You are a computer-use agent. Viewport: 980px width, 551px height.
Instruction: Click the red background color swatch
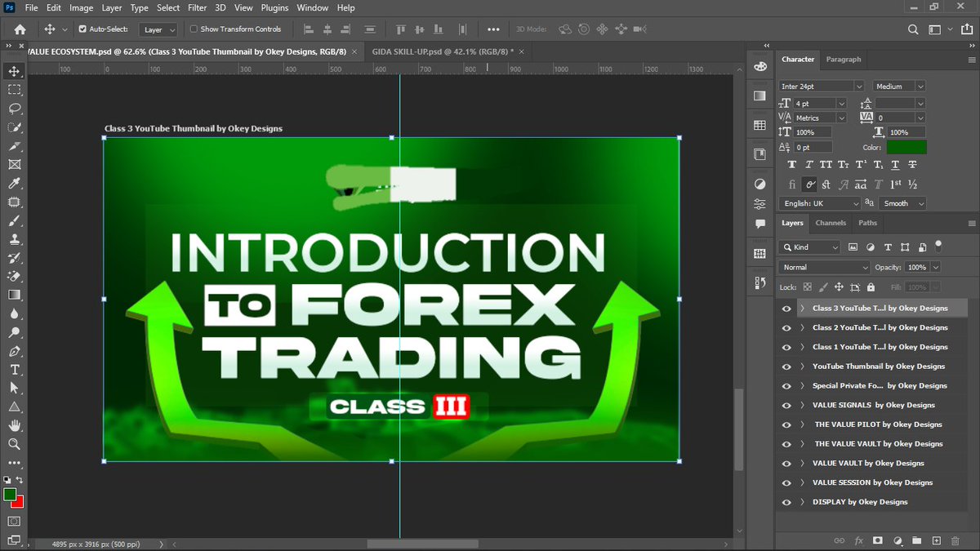19,501
